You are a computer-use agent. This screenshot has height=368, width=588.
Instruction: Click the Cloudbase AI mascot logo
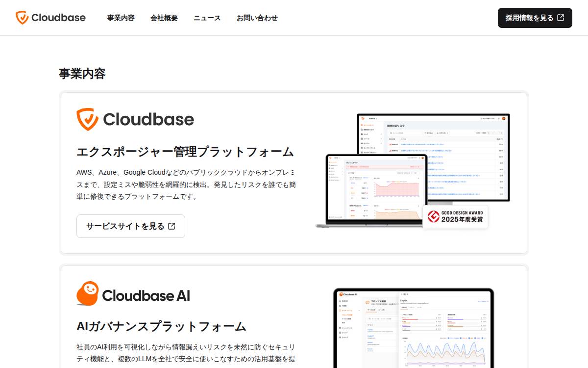coord(88,293)
